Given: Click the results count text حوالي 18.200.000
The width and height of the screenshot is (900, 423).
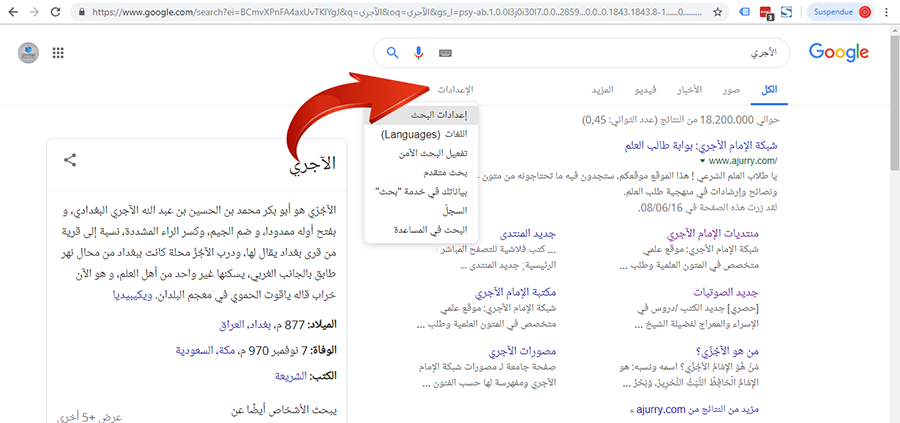Looking at the screenshot, I should tap(680, 121).
